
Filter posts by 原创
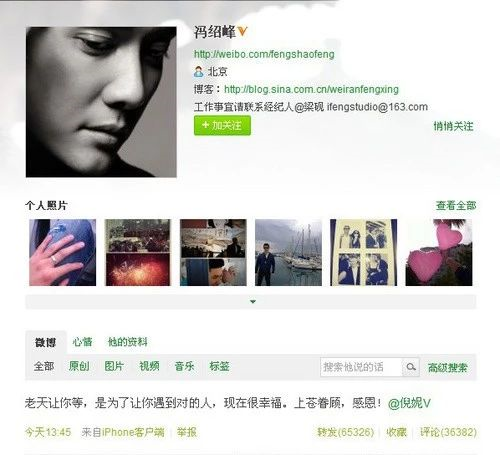click(x=79, y=366)
